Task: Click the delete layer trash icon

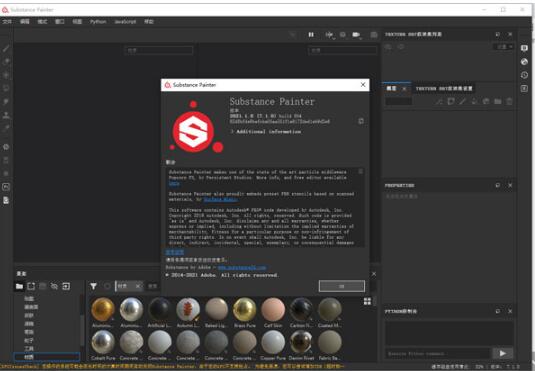Action: 509,101
